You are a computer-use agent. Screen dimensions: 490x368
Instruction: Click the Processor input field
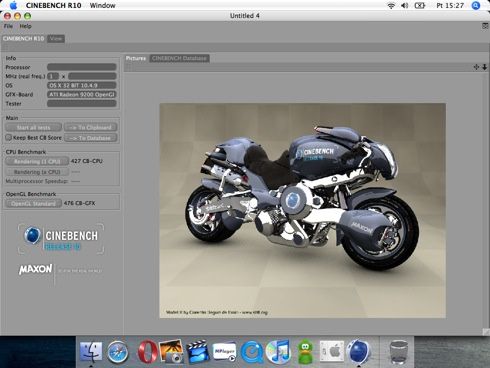pyautogui.click(x=82, y=67)
